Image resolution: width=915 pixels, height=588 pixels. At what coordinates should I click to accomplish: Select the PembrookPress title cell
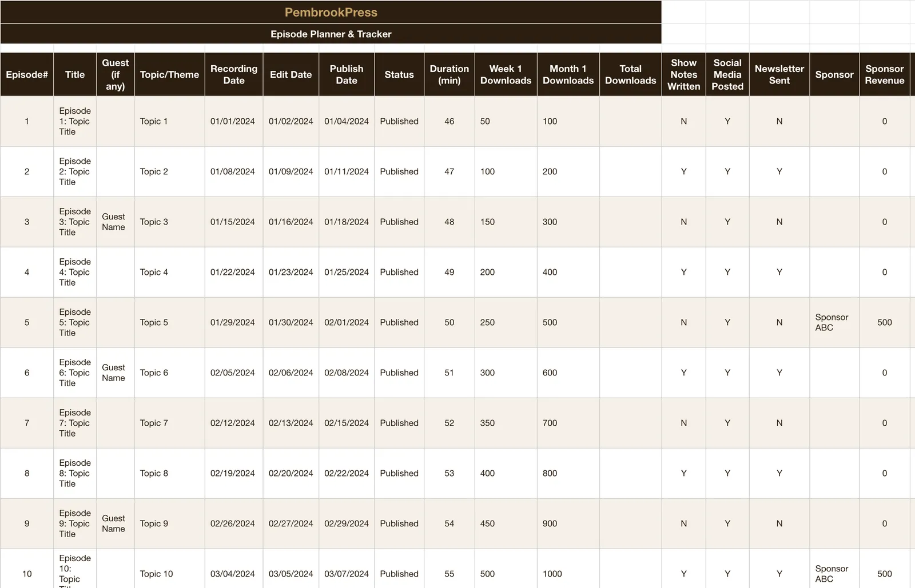tap(331, 12)
